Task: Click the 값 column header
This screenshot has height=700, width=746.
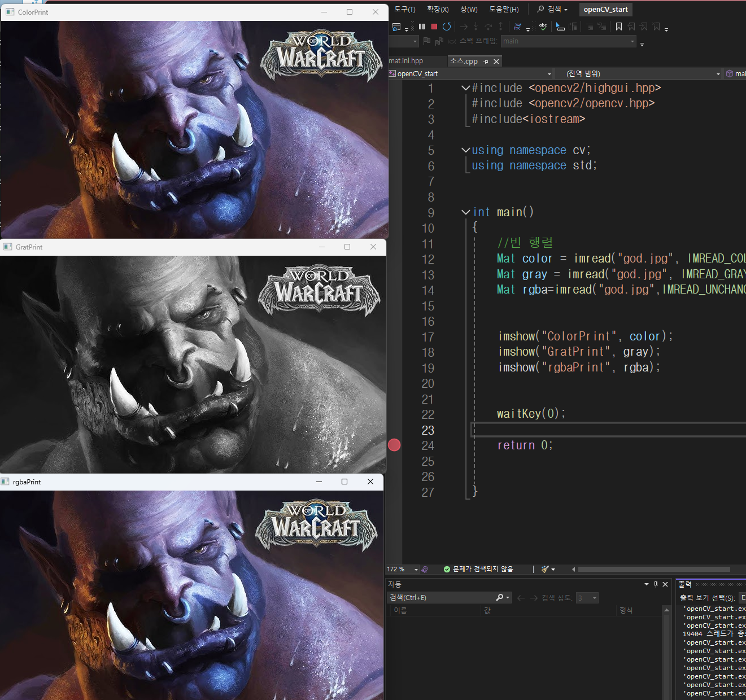Action: [x=487, y=610]
